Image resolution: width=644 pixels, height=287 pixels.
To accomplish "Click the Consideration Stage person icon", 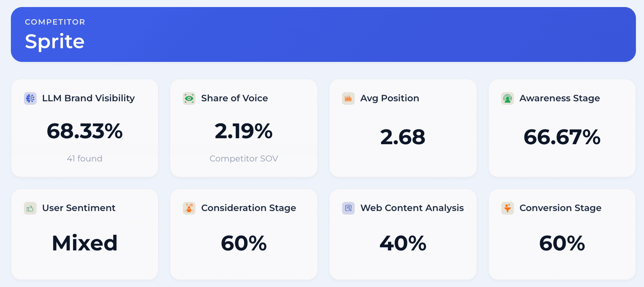I will point(189,208).
